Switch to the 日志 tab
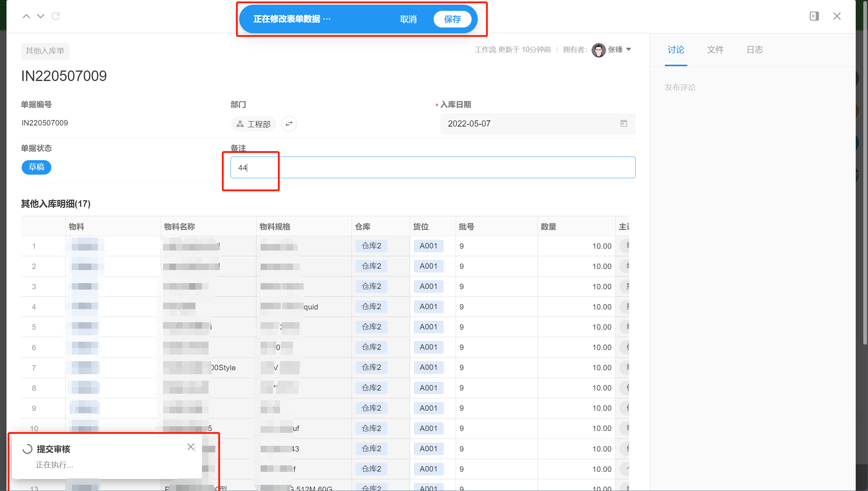Image resolution: width=868 pixels, height=491 pixels. click(755, 50)
